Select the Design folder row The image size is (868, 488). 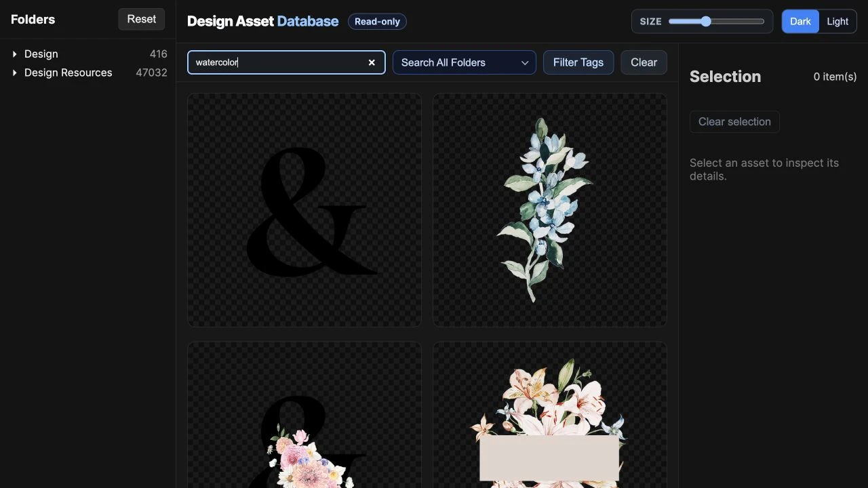tap(88, 54)
